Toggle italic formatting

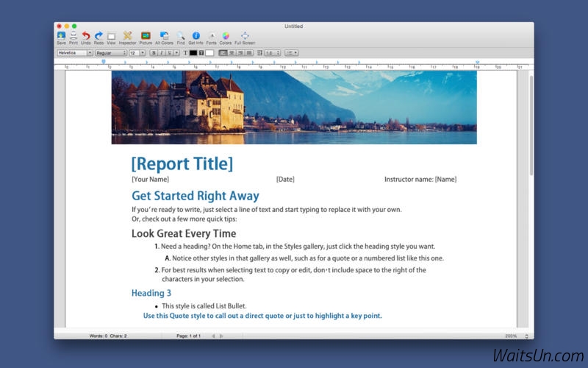(x=161, y=53)
